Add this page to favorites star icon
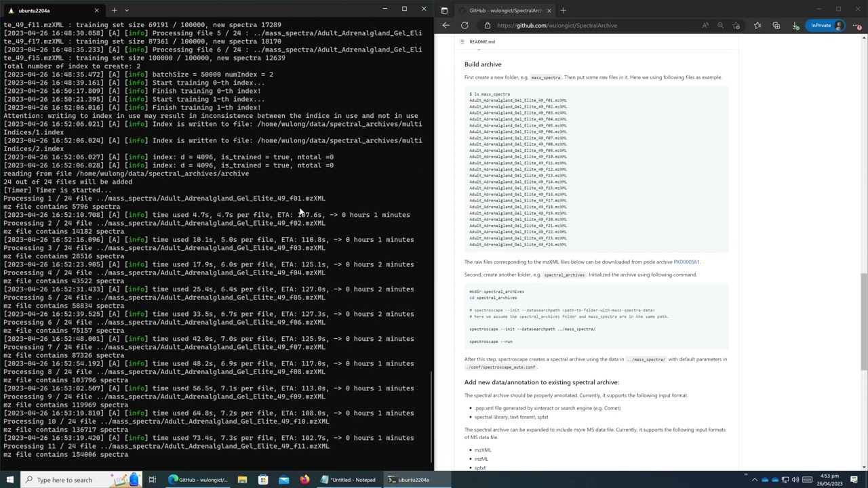Viewport: 868px width, 488px height. [x=736, y=25]
